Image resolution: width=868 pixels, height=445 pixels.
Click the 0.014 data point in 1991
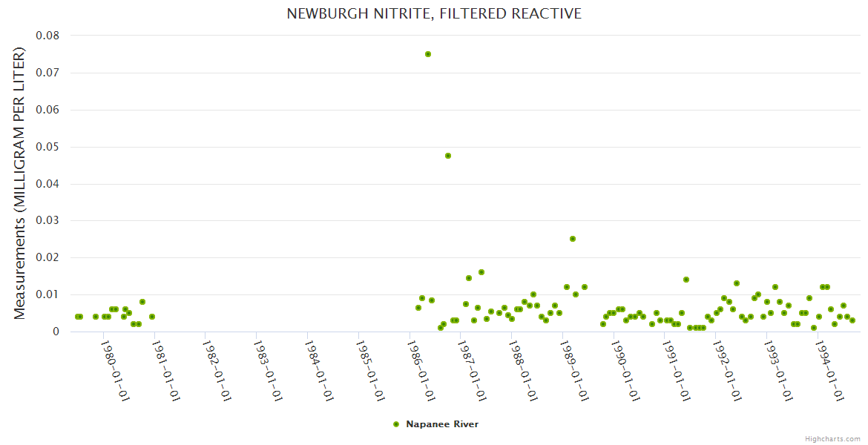coord(686,280)
